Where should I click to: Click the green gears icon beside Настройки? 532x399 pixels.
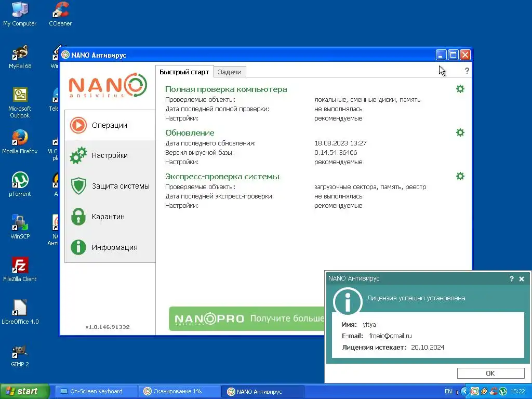pyautogui.click(x=78, y=155)
